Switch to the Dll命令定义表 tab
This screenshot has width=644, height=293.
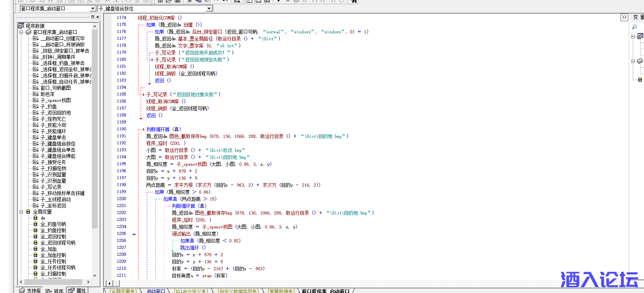point(191,291)
